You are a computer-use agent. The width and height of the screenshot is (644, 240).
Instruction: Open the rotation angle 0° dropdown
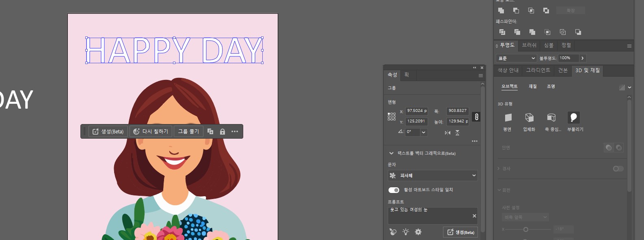[x=424, y=132]
